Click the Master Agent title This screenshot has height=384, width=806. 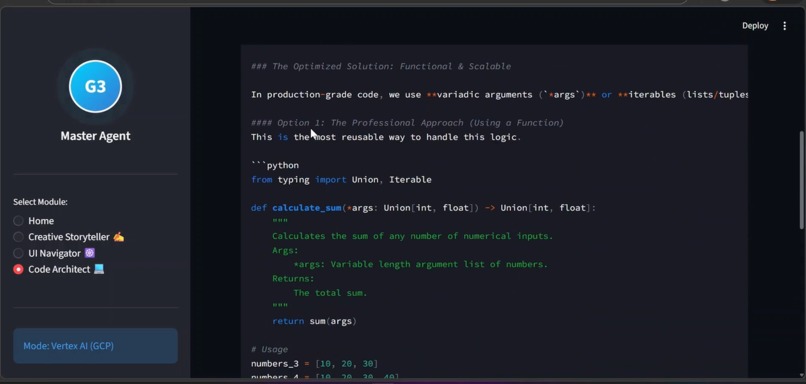coord(96,136)
